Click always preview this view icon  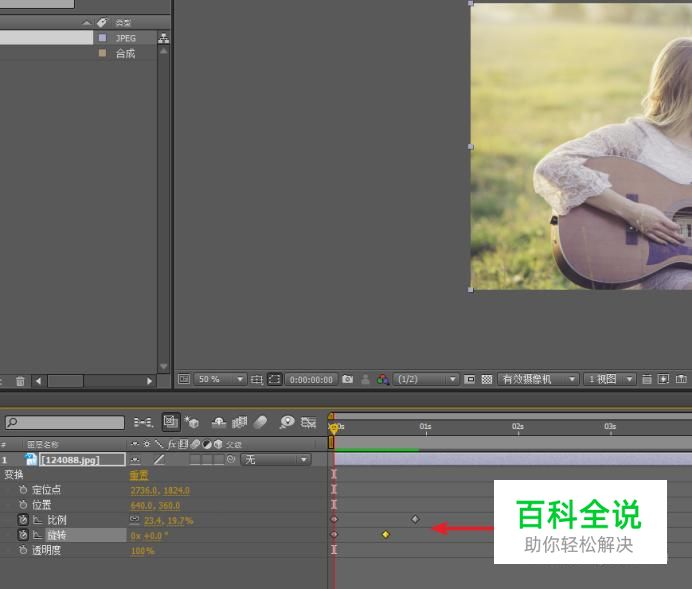pyautogui.click(x=184, y=379)
